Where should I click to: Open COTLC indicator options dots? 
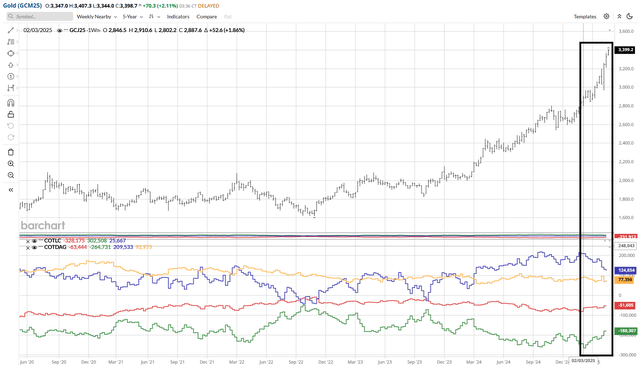(40, 241)
